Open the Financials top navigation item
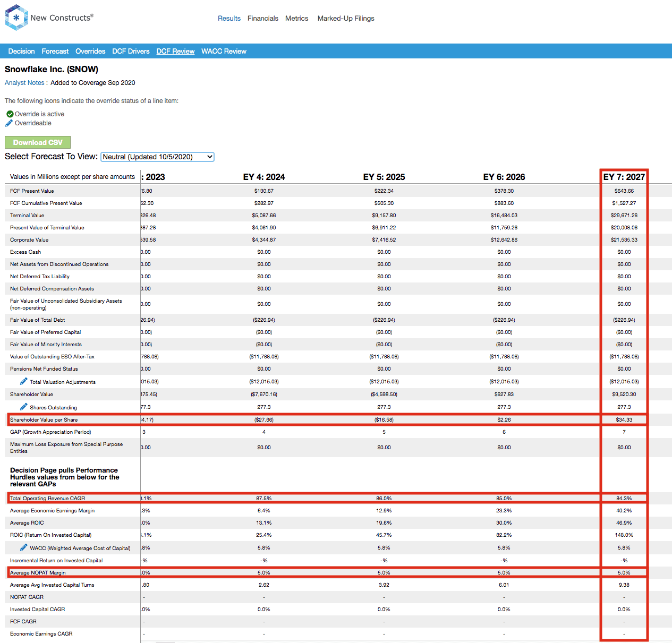The height and width of the screenshot is (643, 672). (263, 19)
